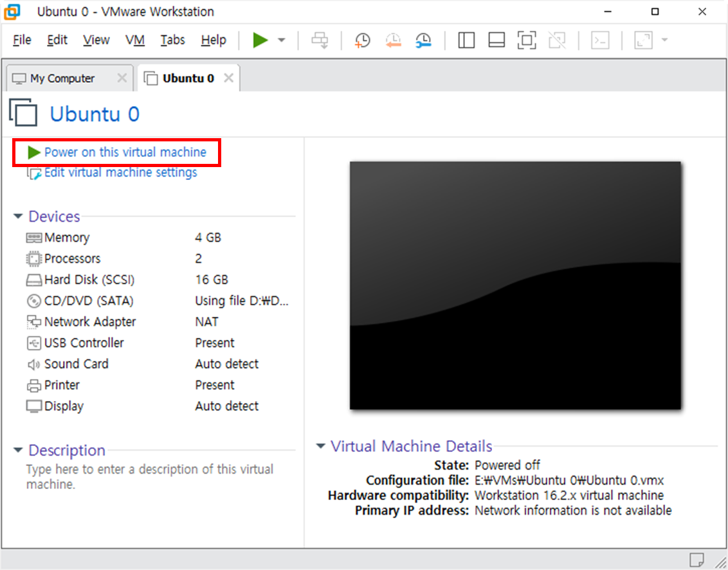Click the revert to snapshot icon

(x=393, y=40)
